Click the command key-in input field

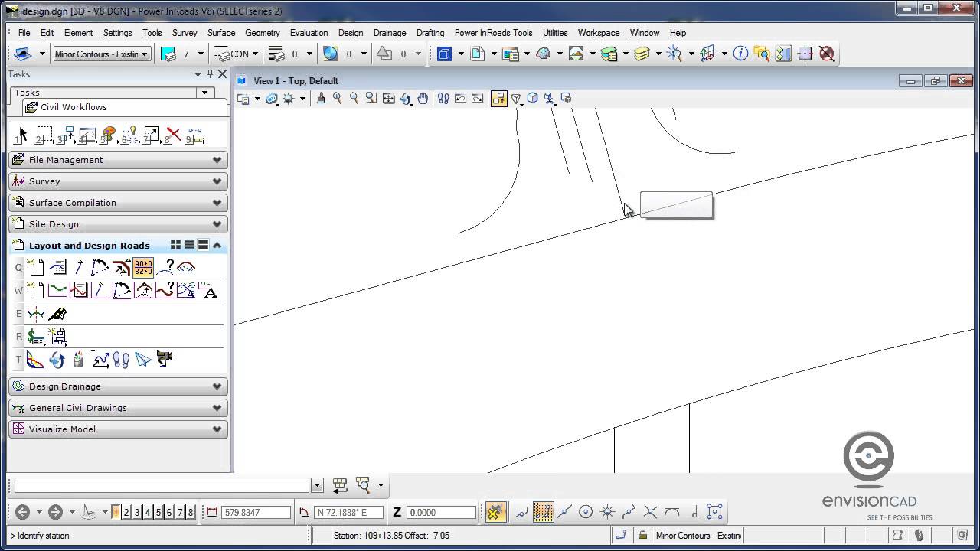click(162, 485)
